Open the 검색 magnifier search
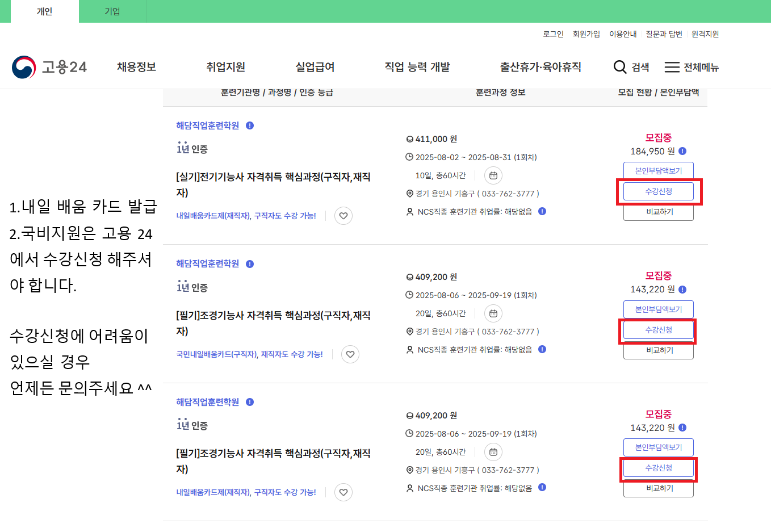771x532 pixels. tap(631, 67)
